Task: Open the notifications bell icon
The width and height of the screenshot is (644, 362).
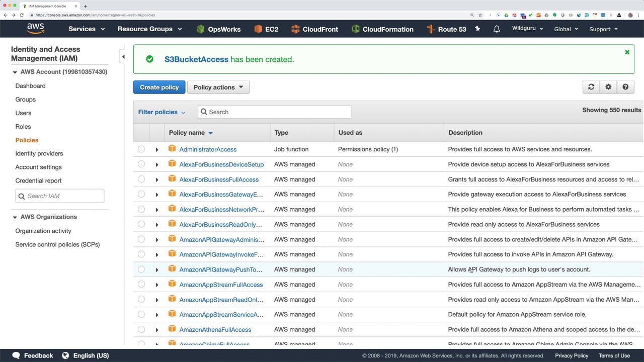Action: 497,29
